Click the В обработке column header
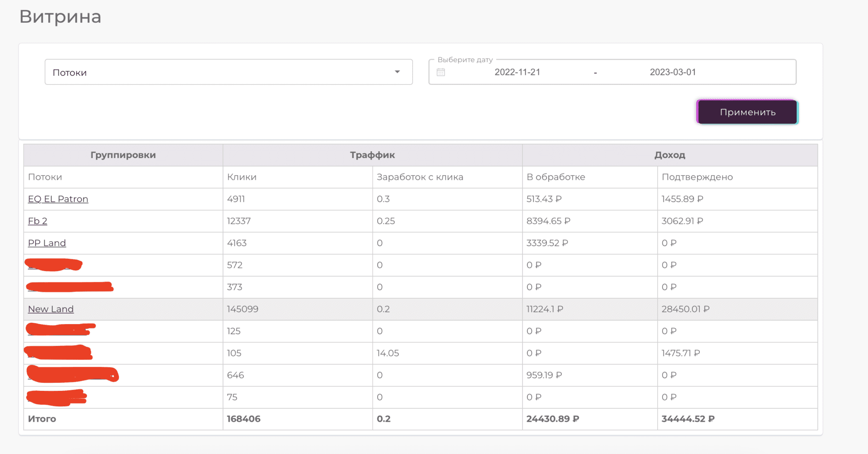Screen dimensions: 868x454 [x=556, y=177]
